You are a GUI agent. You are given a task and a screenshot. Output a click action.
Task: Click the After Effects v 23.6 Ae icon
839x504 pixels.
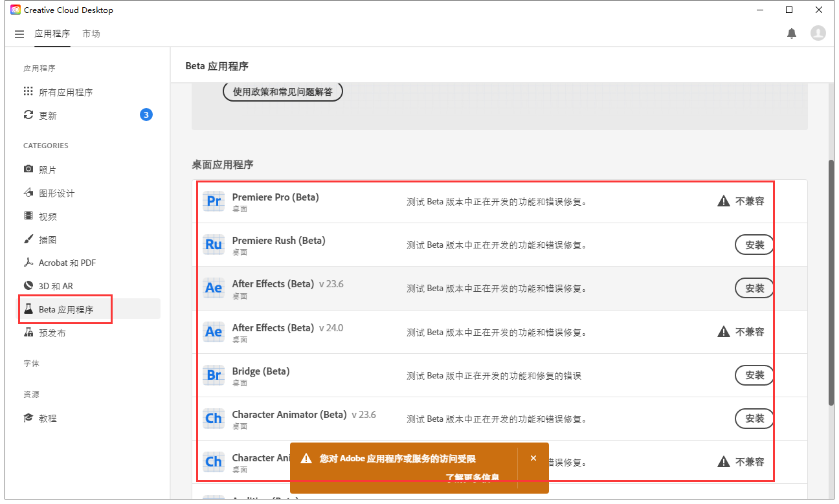click(x=214, y=288)
